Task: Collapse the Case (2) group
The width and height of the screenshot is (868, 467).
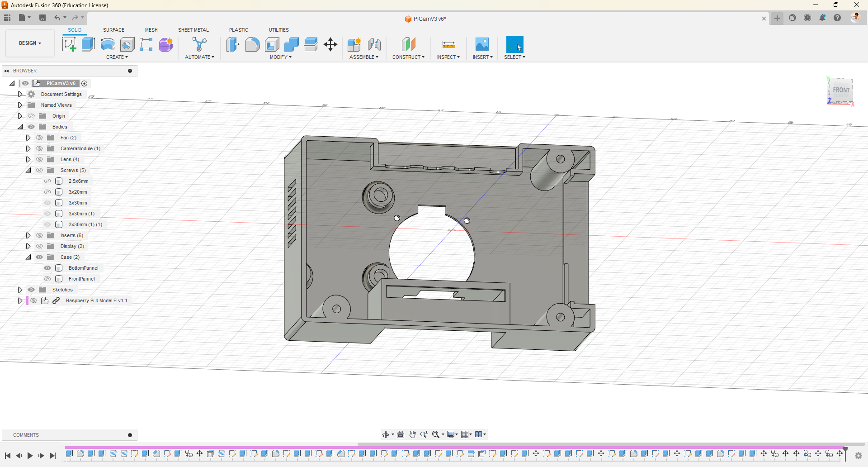Action: tap(28, 257)
